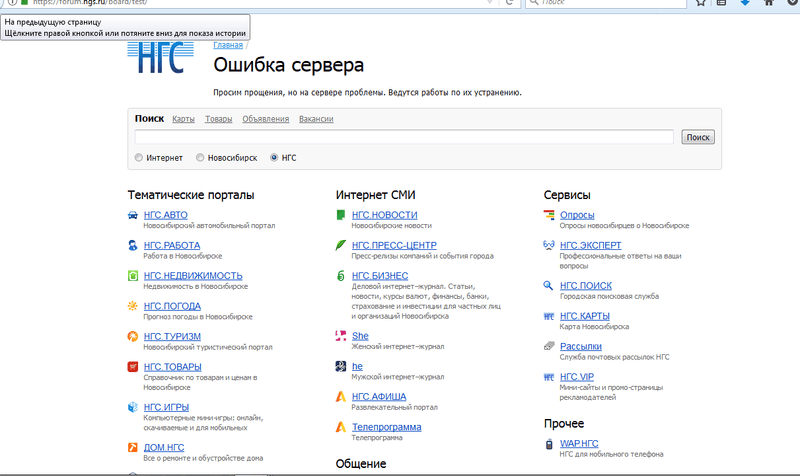Click the browser search box
This screenshot has height=476, width=800.
point(606,2)
